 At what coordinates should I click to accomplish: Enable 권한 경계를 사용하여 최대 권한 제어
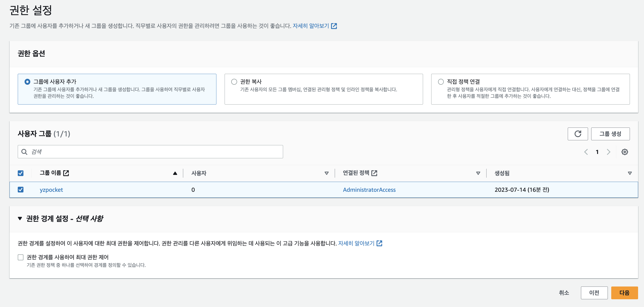[21, 257]
